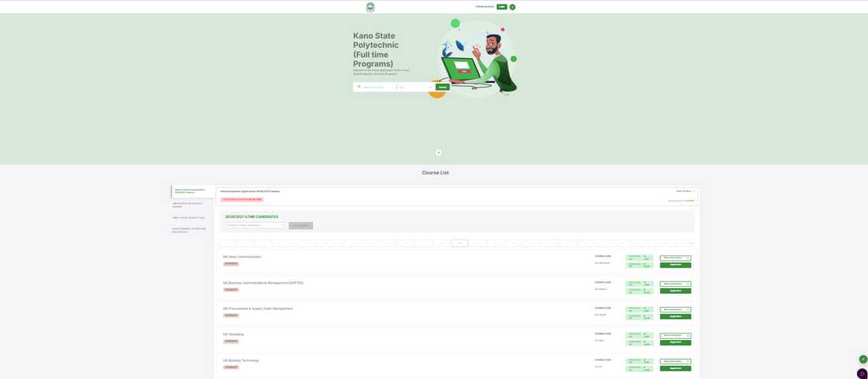Click the green floating circle icon bottom-right

[x=863, y=359]
